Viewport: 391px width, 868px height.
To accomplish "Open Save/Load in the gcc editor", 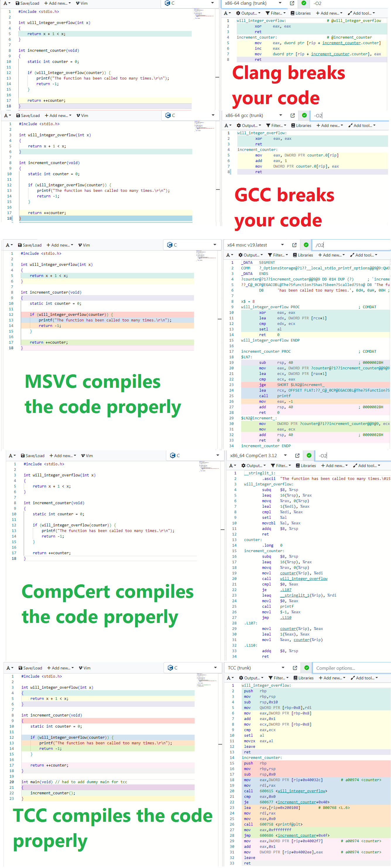I will (28, 116).
